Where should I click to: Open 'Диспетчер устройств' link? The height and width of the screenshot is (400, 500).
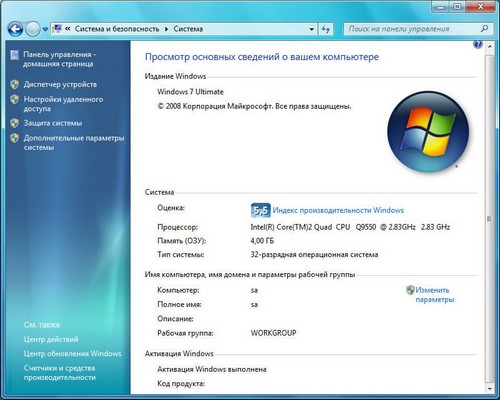tap(60, 84)
